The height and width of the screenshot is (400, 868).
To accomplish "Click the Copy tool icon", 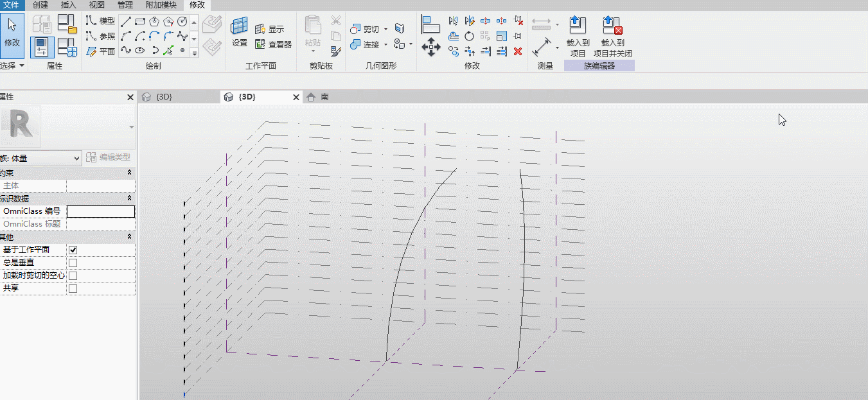I will coord(454,51).
